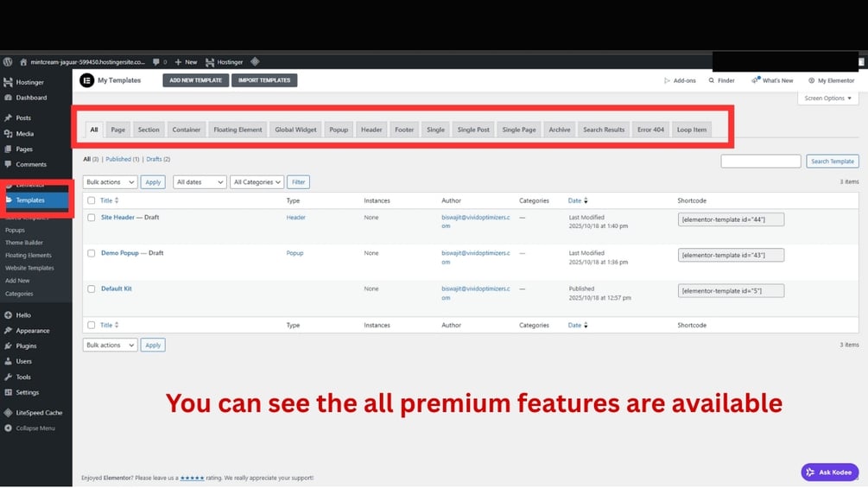Click the Elementor logo beside My Templates
Image resolution: width=868 pixels, height=488 pixels.
pyautogui.click(x=87, y=80)
